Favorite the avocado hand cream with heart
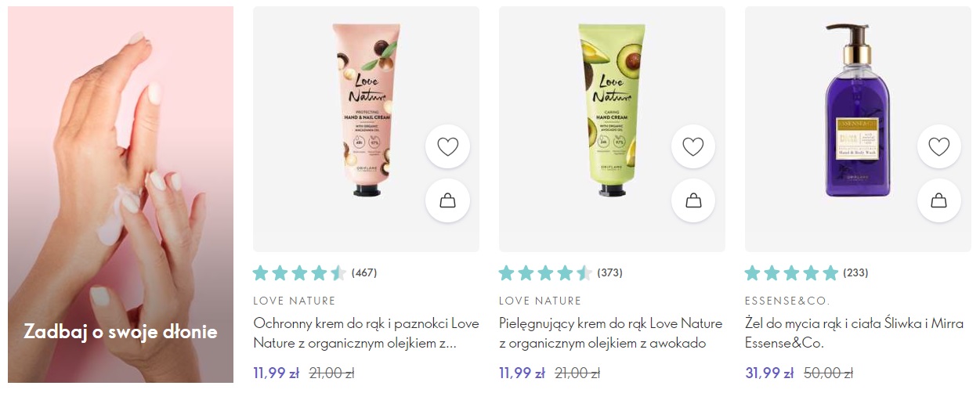Viewport: 980px width, 393px height. coord(693,146)
